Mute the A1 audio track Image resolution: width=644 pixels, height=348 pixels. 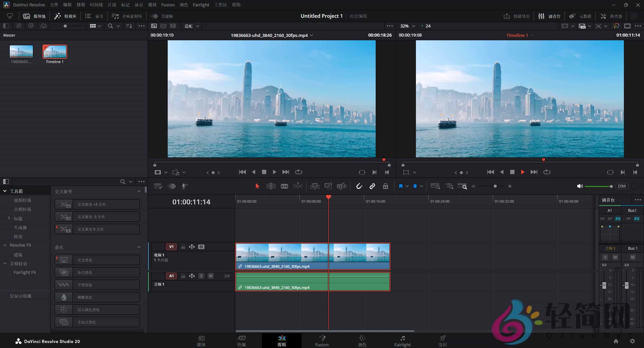click(x=210, y=276)
